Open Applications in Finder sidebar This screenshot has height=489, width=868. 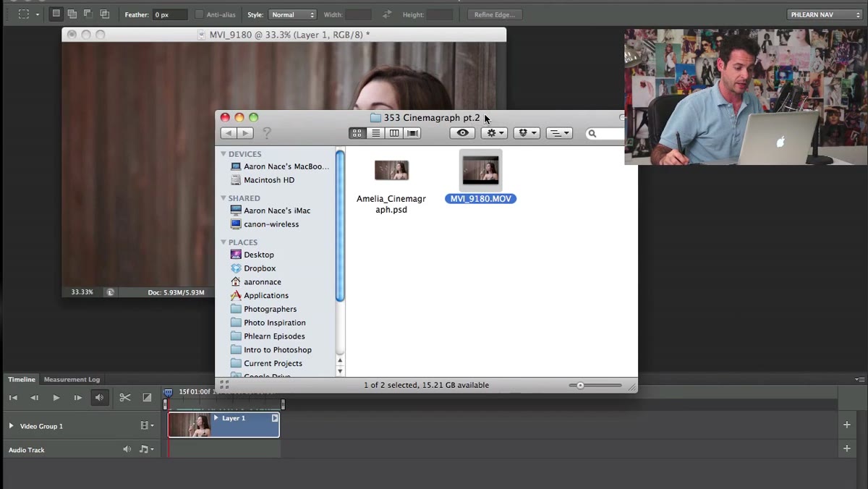[266, 295]
